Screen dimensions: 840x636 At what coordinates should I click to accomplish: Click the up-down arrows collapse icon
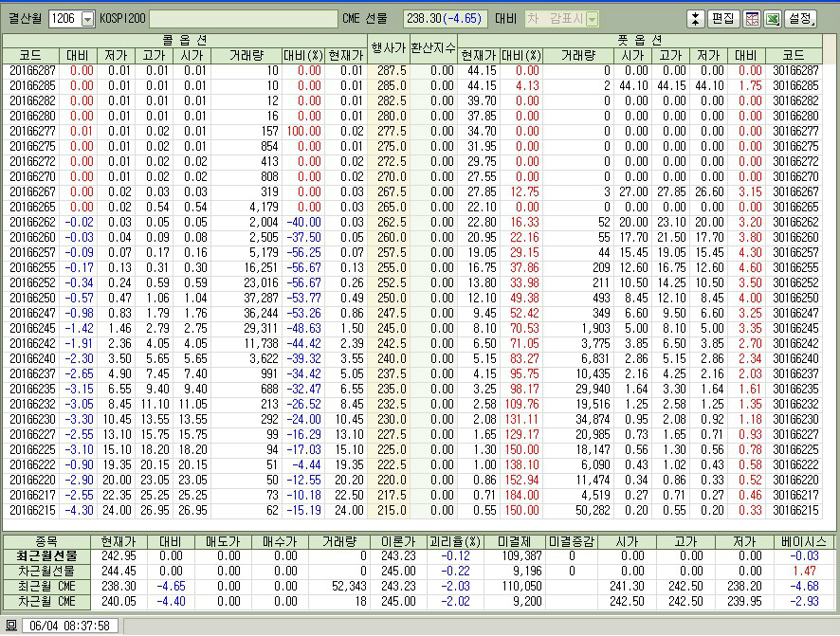696,19
